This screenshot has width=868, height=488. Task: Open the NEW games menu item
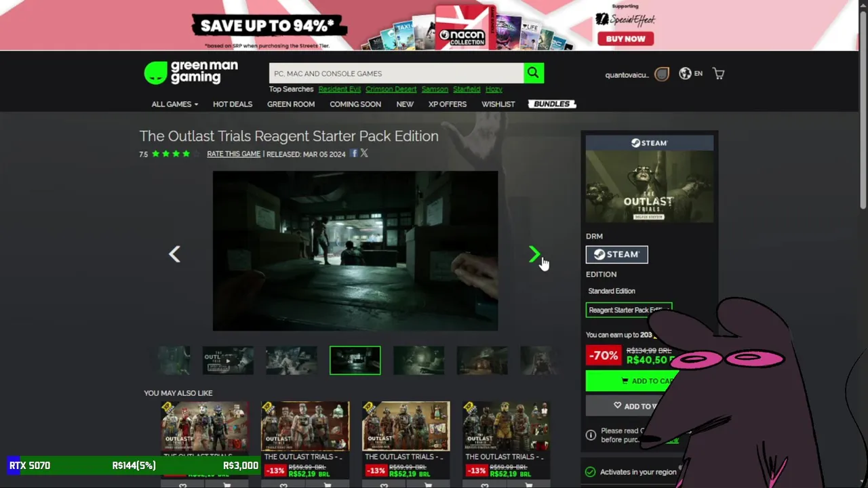(405, 104)
